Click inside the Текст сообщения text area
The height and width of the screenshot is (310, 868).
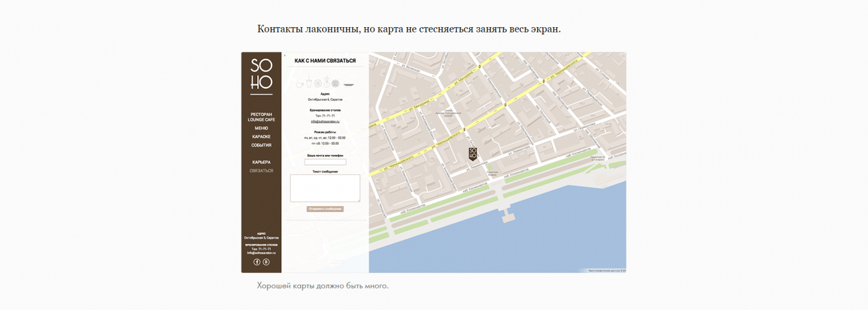pyautogui.click(x=325, y=188)
